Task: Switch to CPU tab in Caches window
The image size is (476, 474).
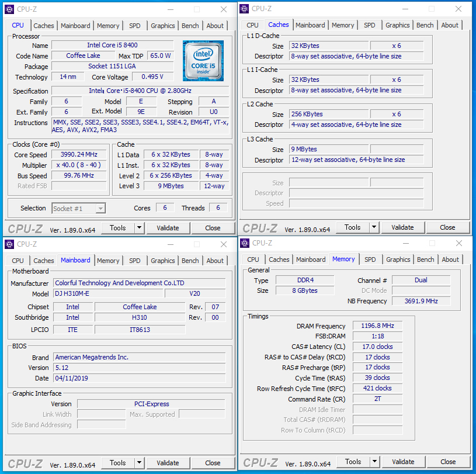Action: 252,25
